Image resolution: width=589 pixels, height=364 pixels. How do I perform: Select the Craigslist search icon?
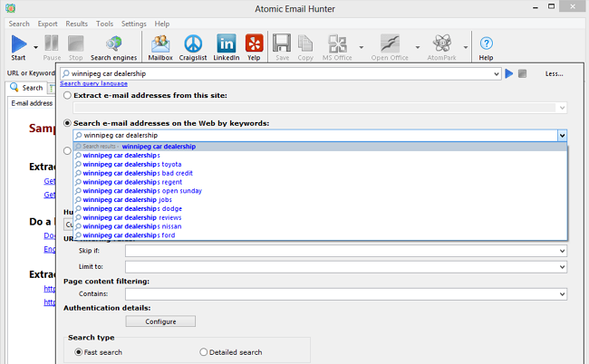(x=192, y=45)
